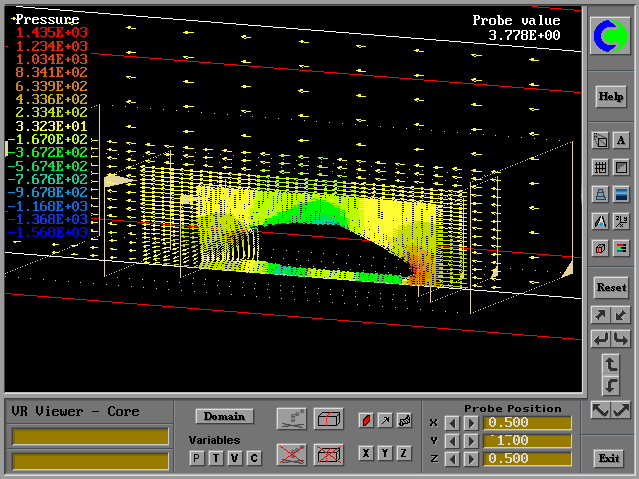Set slice plane to X axis
The image size is (639, 479).
coord(366,453)
